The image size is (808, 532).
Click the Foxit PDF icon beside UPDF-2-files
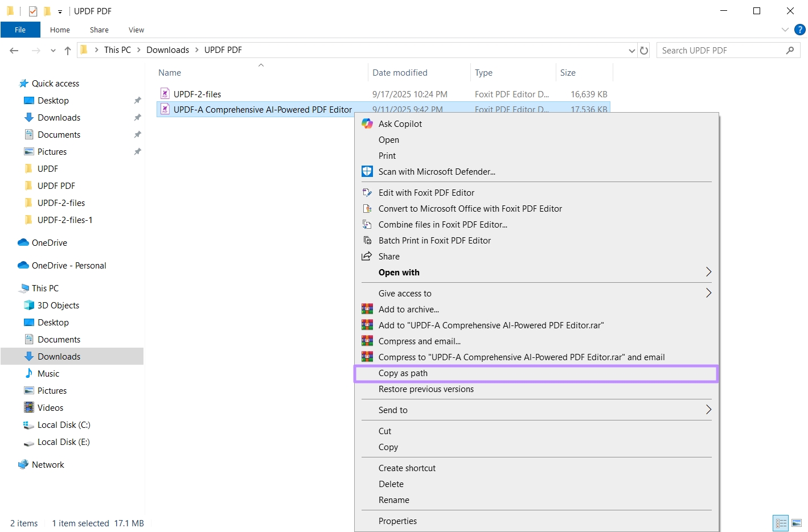[x=165, y=93]
